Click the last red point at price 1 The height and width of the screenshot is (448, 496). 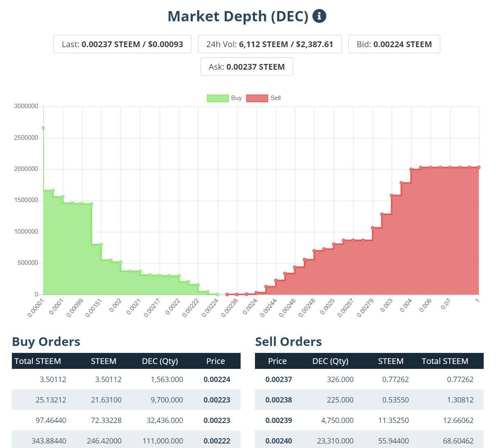point(478,168)
